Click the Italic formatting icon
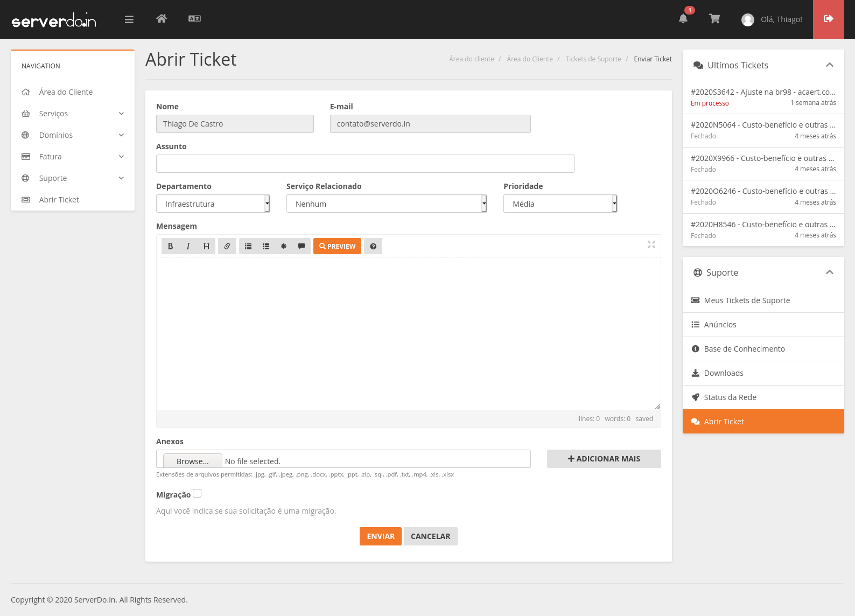This screenshot has height=616, width=855. [188, 246]
